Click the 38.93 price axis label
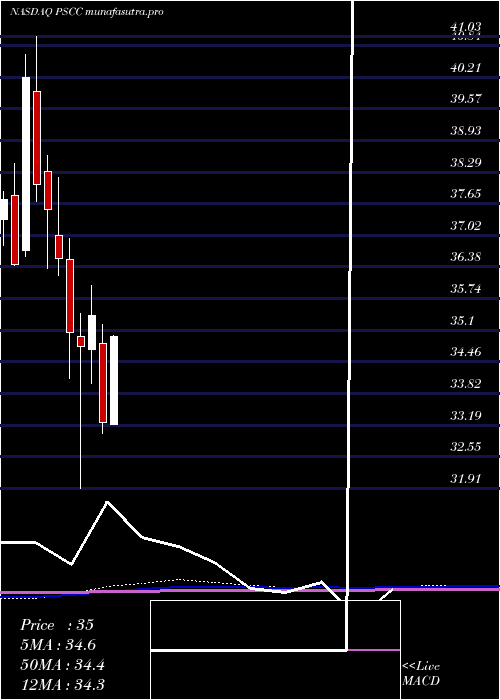This screenshot has height=700, width=500. pyautogui.click(x=466, y=130)
